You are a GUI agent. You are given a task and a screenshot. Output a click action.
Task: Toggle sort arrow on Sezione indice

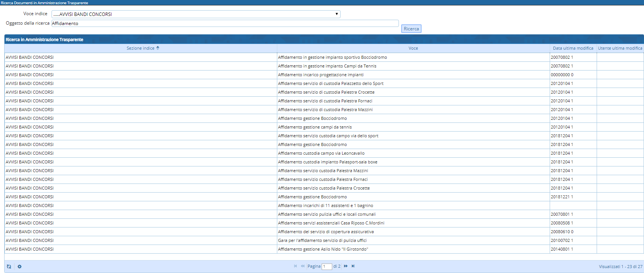pyautogui.click(x=158, y=48)
